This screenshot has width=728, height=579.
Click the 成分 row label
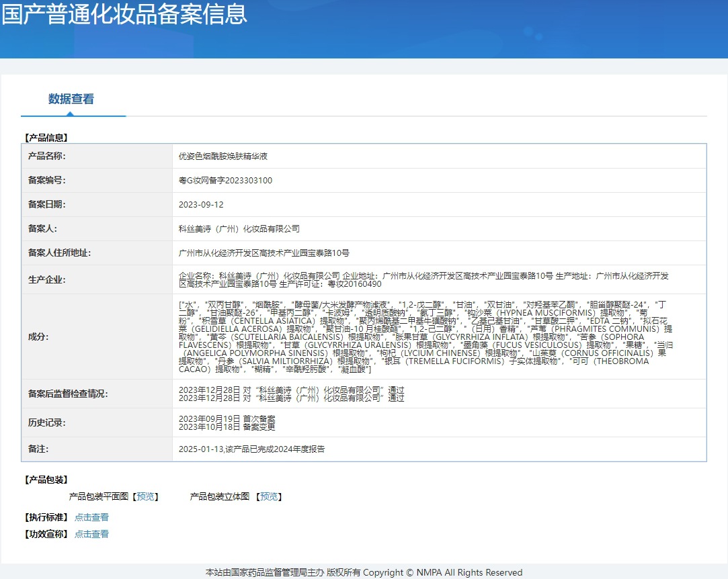pos(38,337)
